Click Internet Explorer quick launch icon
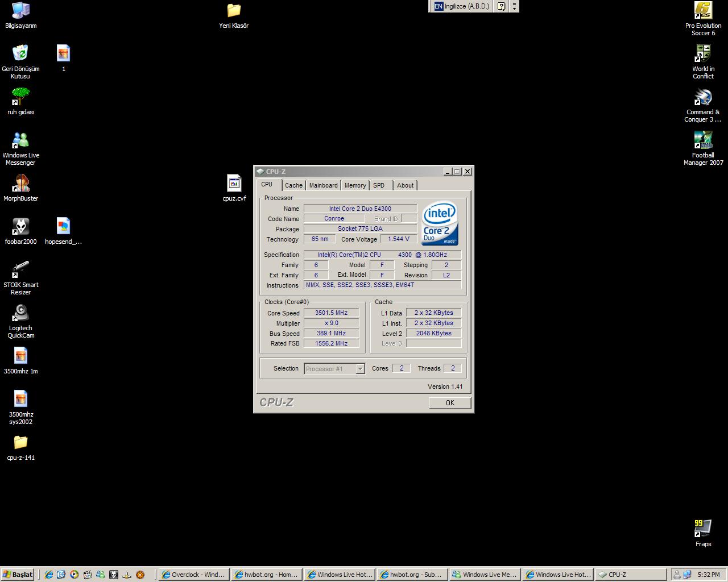The image size is (728, 582). 48,575
